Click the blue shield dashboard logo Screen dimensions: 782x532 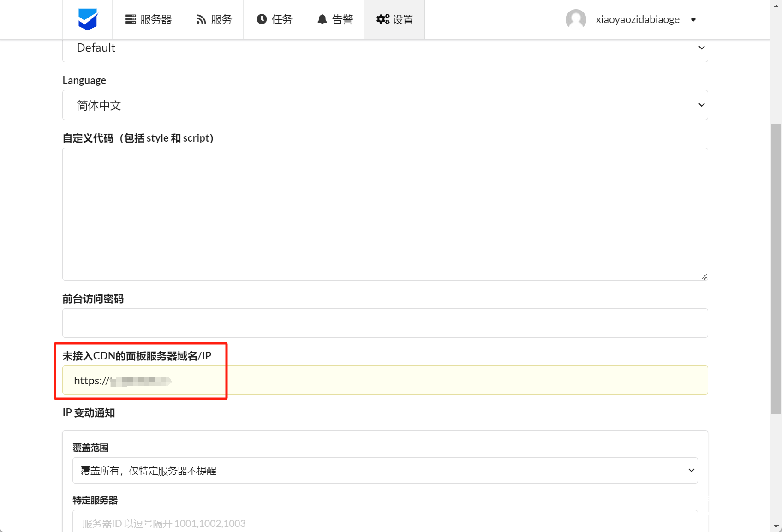tap(88, 19)
